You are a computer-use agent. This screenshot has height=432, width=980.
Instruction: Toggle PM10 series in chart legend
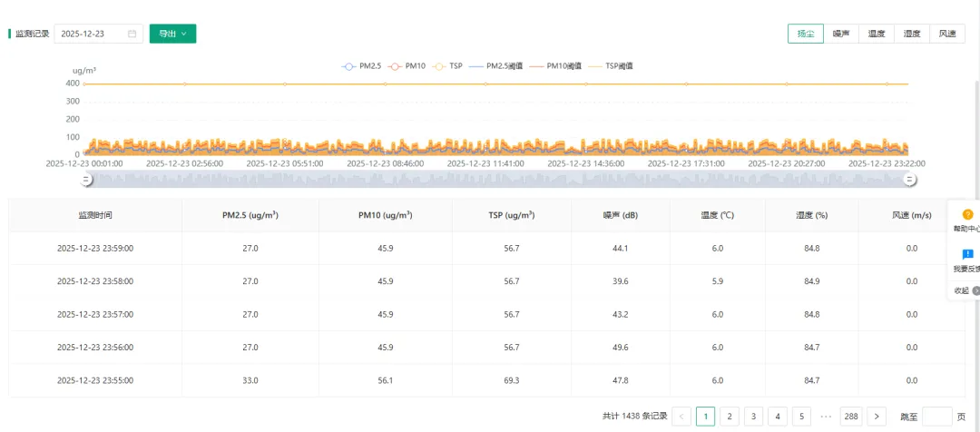[407, 65]
